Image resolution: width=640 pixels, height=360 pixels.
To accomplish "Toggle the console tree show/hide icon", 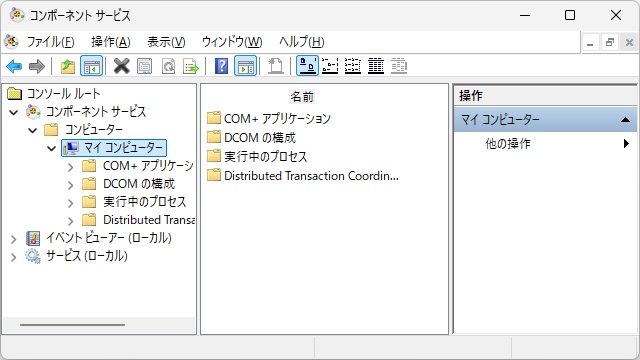I will [91, 66].
